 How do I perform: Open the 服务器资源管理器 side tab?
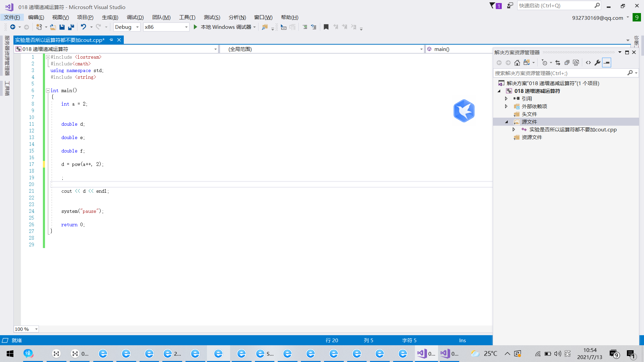pyautogui.click(x=7, y=56)
